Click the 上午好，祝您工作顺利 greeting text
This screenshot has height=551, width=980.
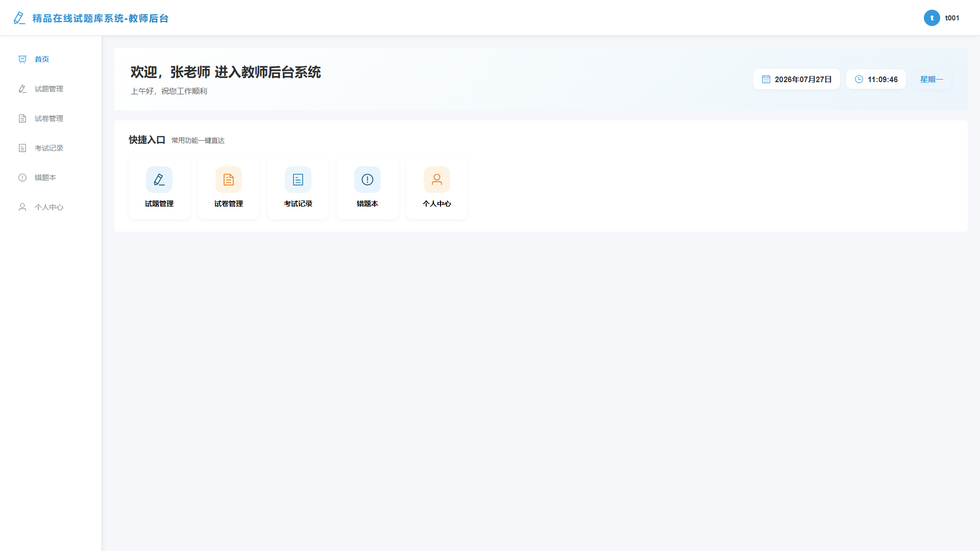169,91
